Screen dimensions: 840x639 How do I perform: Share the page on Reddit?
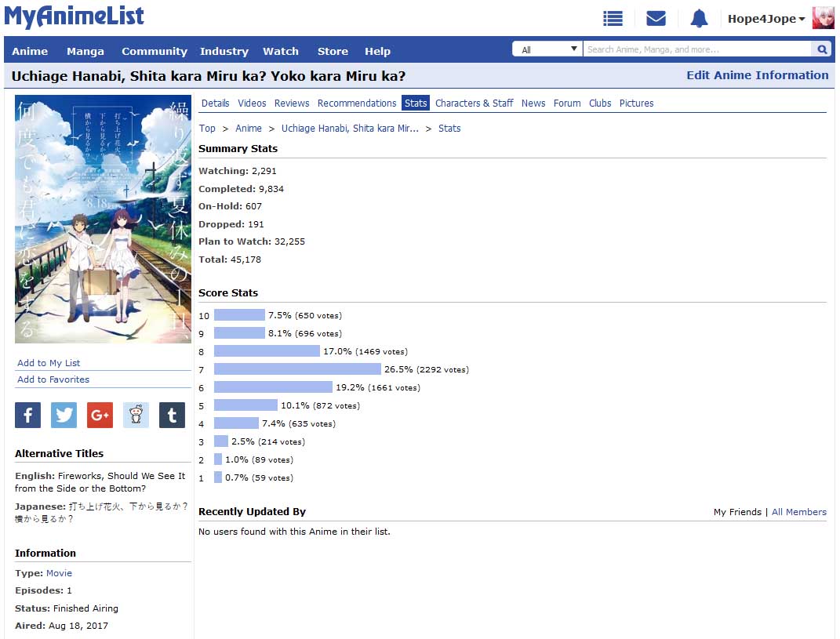[x=136, y=415]
